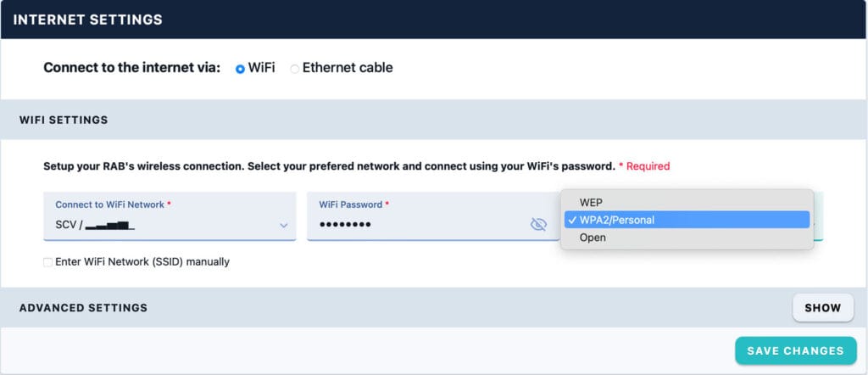Viewport: 868px width, 375px height.
Task: Click into the WiFi Password field
Action: (415, 224)
